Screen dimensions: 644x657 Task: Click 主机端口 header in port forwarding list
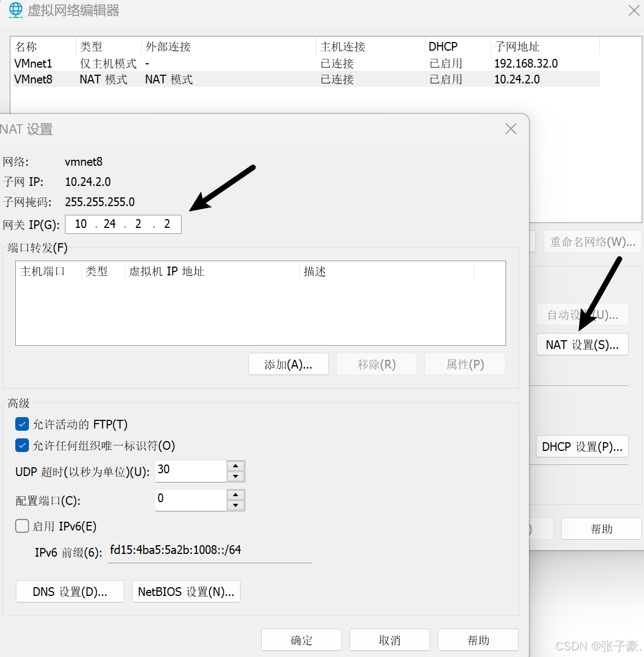[49, 271]
